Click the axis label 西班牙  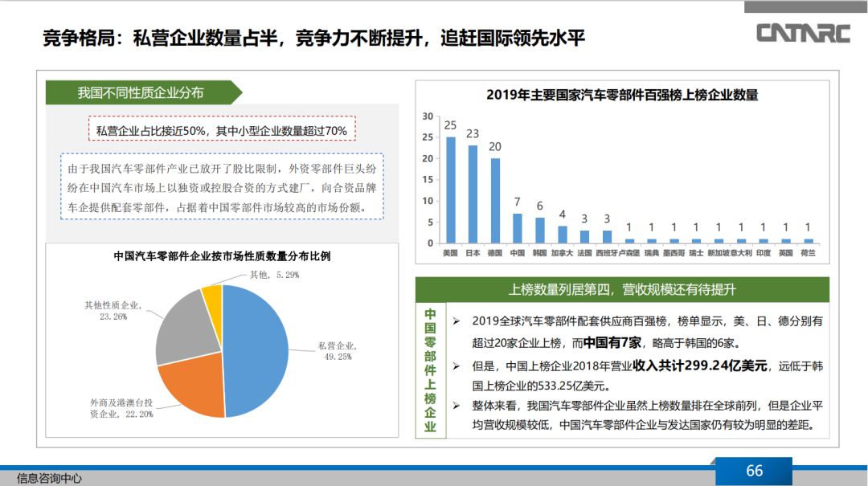tap(607, 253)
